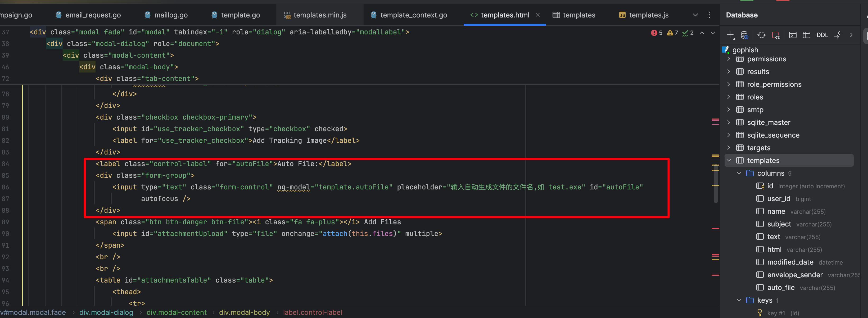Select the user_id column icon
Screen dimensions: 868x318
(760, 199)
